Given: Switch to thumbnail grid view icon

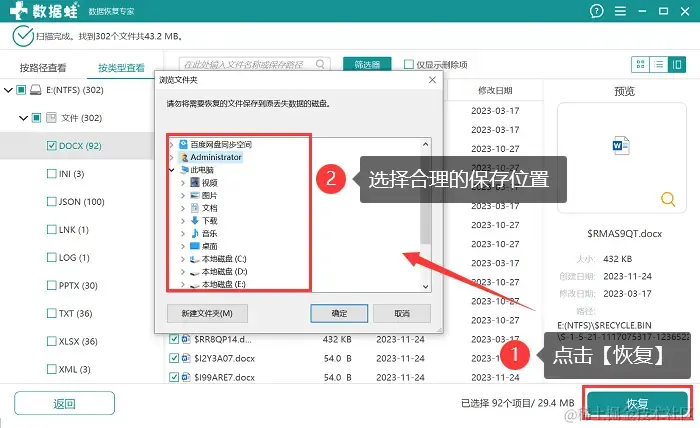Looking at the screenshot, I should (641, 64).
